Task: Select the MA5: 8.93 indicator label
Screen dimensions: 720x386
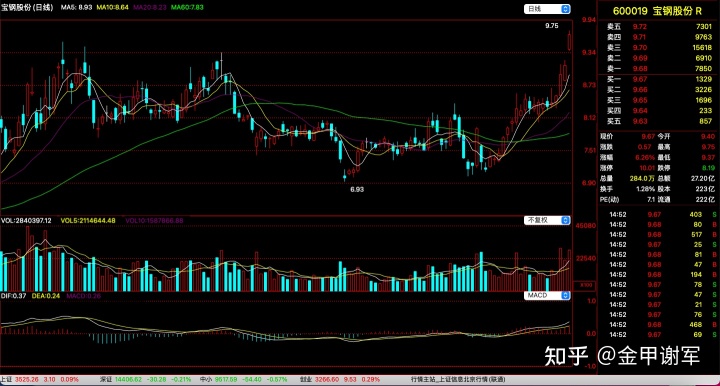Action: click(x=77, y=7)
